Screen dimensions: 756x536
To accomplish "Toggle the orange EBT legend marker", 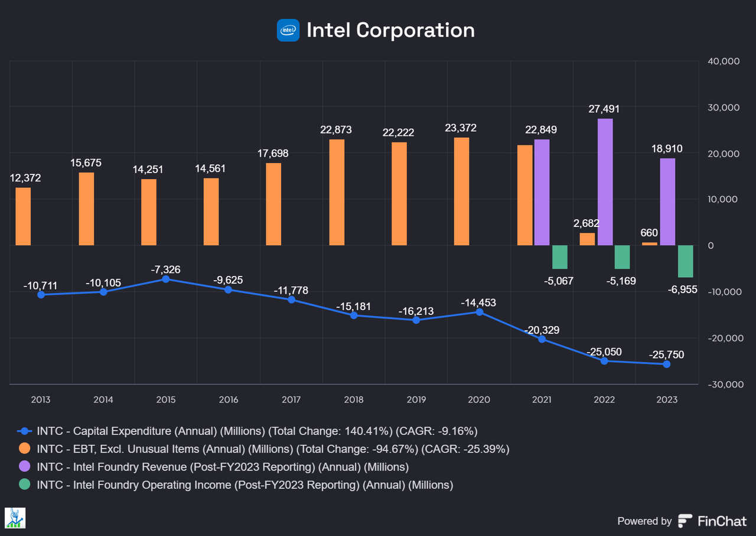I will pyautogui.click(x=24, y=449).
